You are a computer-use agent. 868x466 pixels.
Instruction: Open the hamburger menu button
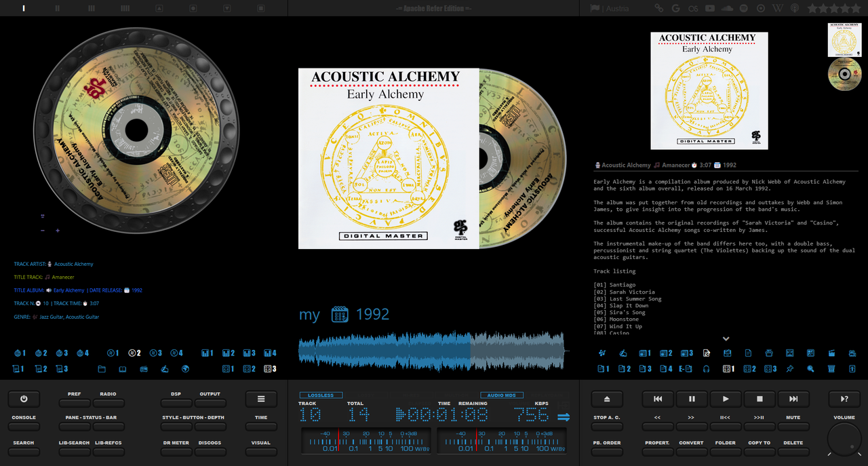(x=261, y=399)
